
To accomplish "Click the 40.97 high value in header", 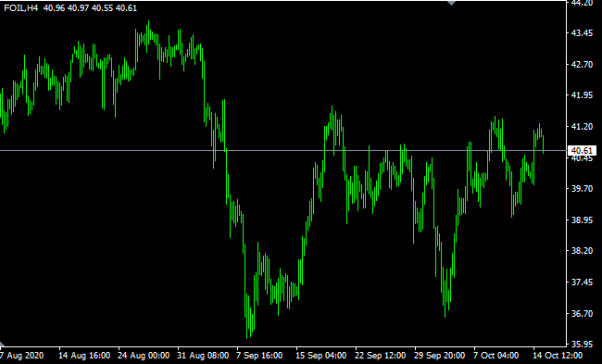I will (79, 8).
